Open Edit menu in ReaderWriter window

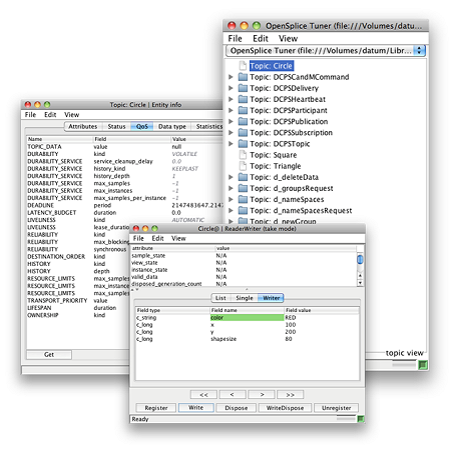click(x=158, y=238)
